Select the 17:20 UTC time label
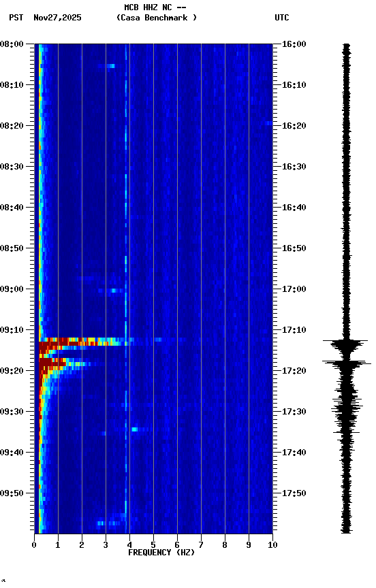The height and width of the screenshot is (588, 376). coord(294,371)
